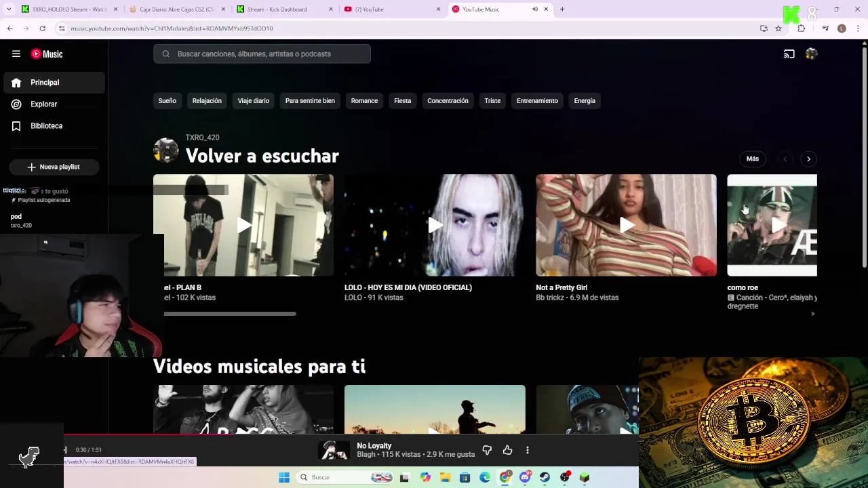The height and width of the screenshot is (488, 868).
Task: Click the No Loyalty progress bar
Action: (x=351, y=435)
